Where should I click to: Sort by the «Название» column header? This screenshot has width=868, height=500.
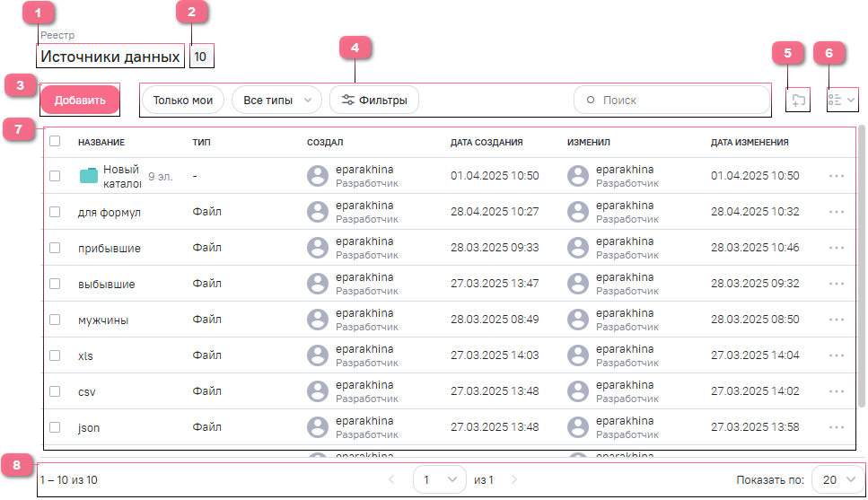coord(101,142)
